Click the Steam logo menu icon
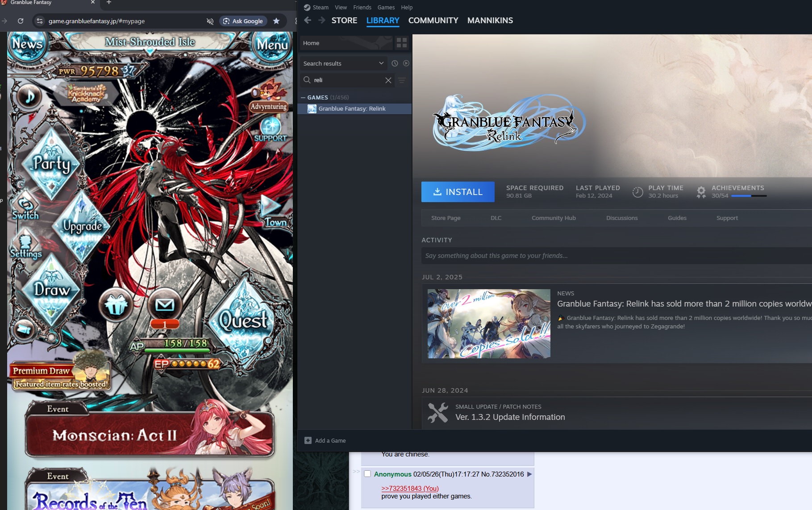Screen dimensions: 812x510 (x=307, y=8)
